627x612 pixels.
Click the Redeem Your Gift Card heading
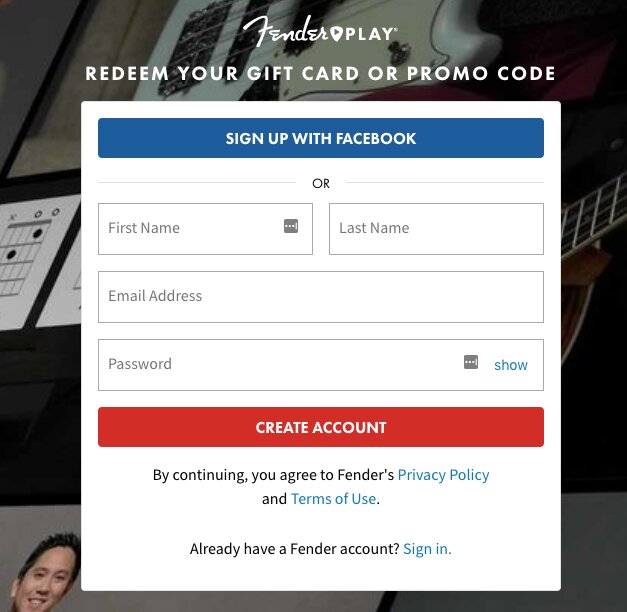coord(320,74)
